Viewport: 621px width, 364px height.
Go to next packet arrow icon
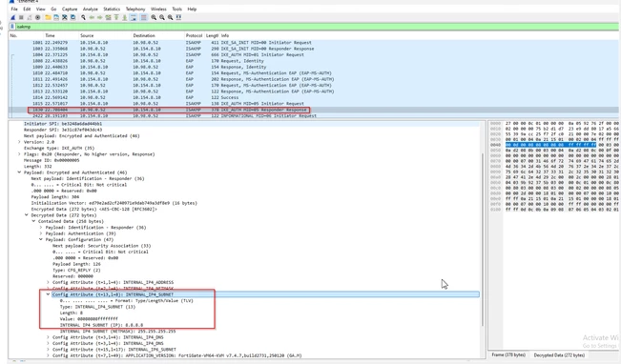click(100, 17)
